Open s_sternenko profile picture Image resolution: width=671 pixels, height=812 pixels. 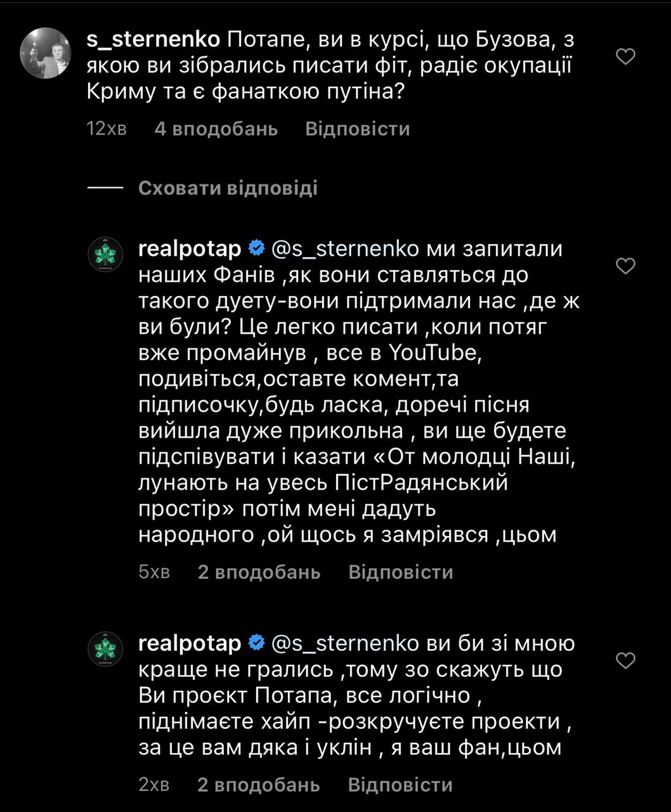[x=45, y=53]
